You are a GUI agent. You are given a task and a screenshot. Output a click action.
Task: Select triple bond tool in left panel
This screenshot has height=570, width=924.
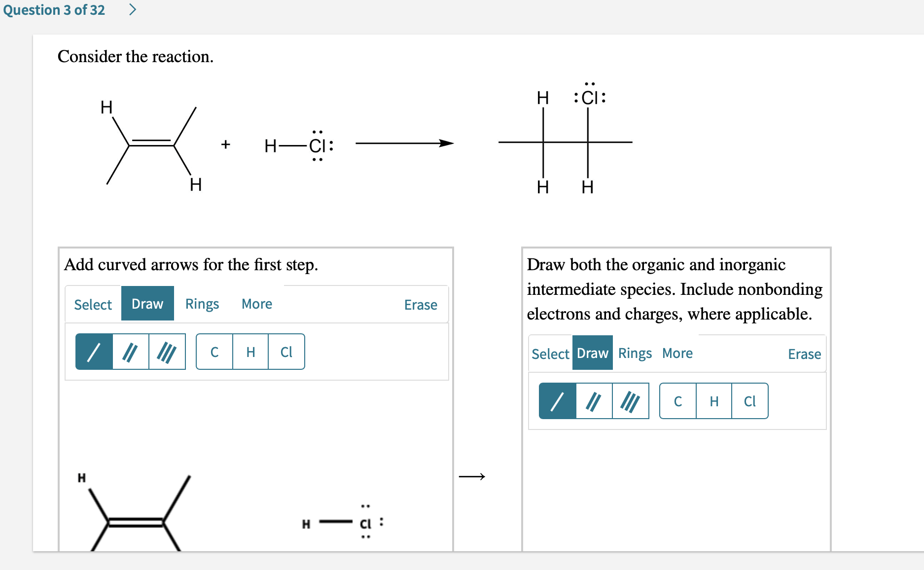coord(167,352)
